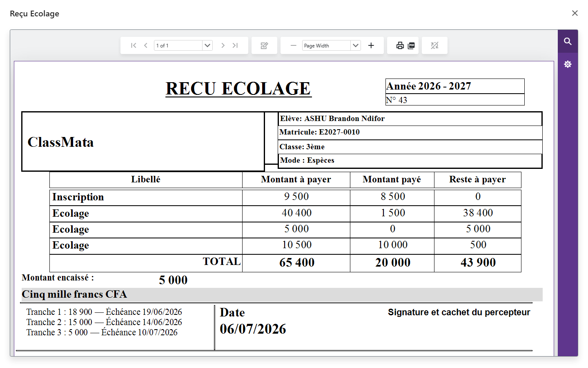588x368 pixels.
Task: Toggle edit fields mode icon
Action: pyautogui.click(x=264, y=45)
